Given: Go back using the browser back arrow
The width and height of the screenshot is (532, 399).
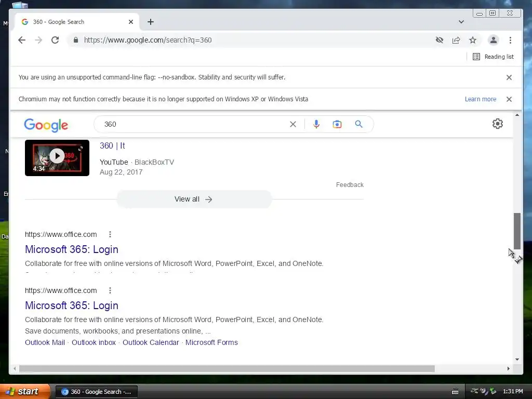Looking at the screenshot, I should coord(22,40).
